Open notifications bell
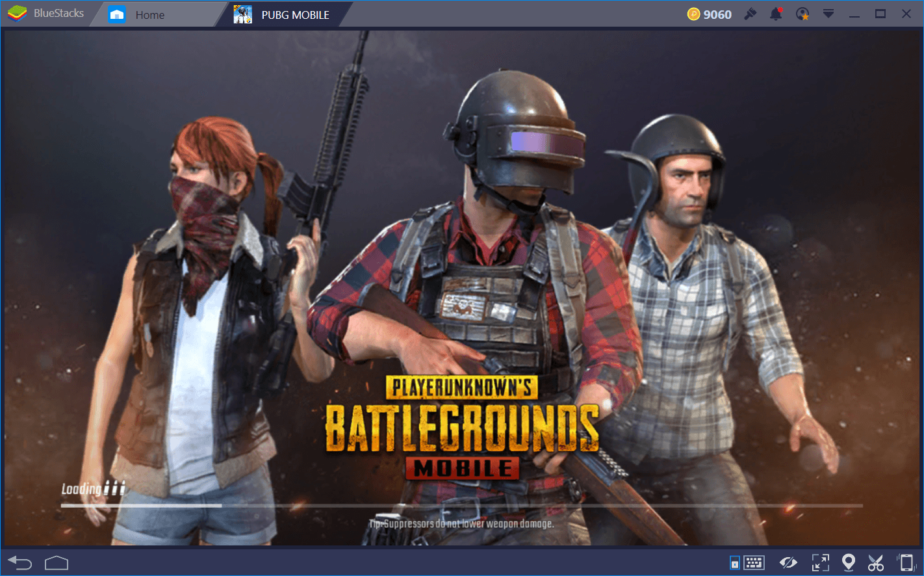Screen dimensions: 924x576 click(x=776, y=14)
